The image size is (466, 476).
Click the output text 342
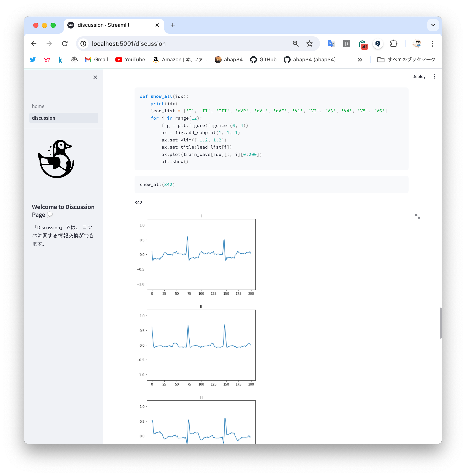pyautogui.click(x=138, y=203)
